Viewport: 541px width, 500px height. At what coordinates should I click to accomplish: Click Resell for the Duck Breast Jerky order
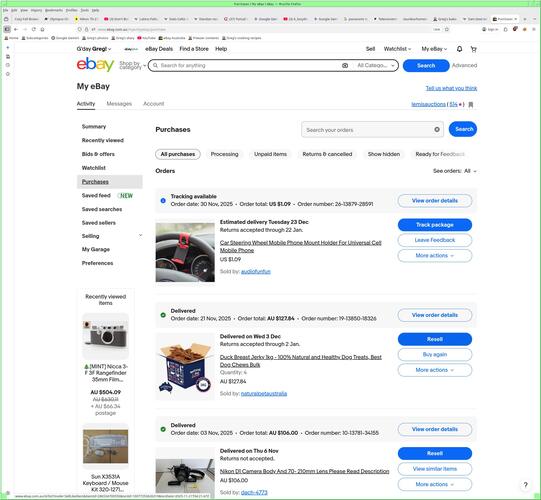point(435,339)
